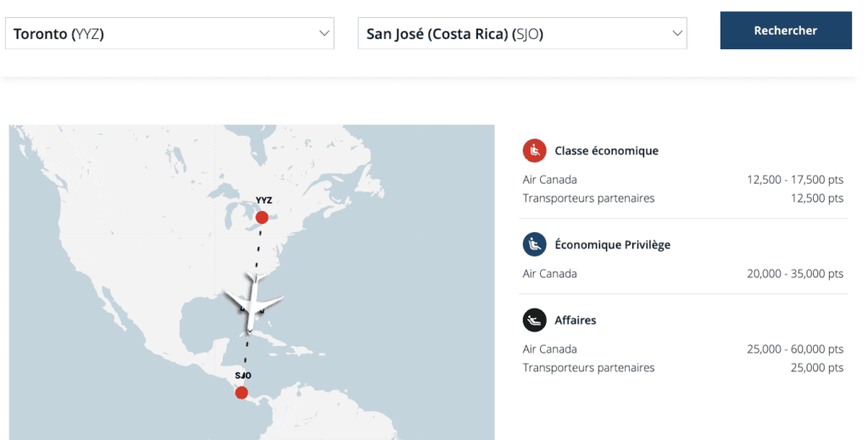The height and width of the screenshot is (440, 868).
Task: Click the SJO label on the map
Action: click(x=242, y=376)
